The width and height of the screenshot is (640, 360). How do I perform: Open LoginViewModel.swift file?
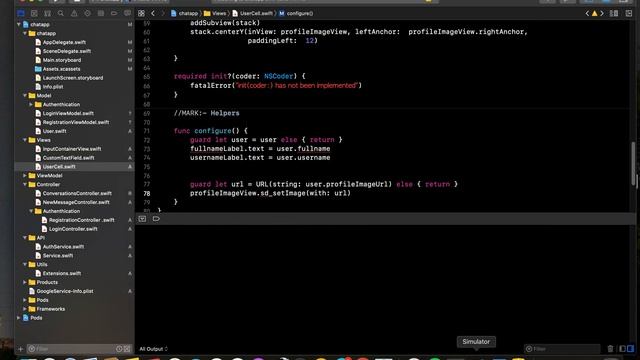click(68, 113)
